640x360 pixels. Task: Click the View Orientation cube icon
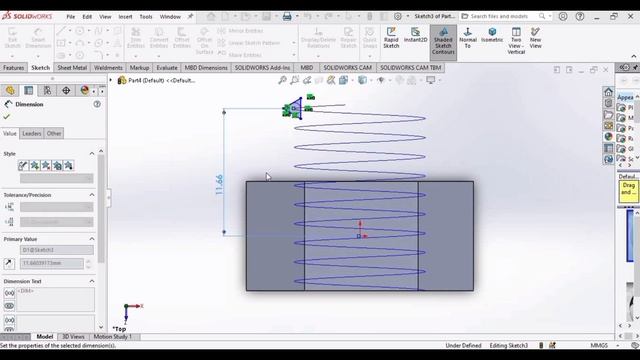pos(343,80)
